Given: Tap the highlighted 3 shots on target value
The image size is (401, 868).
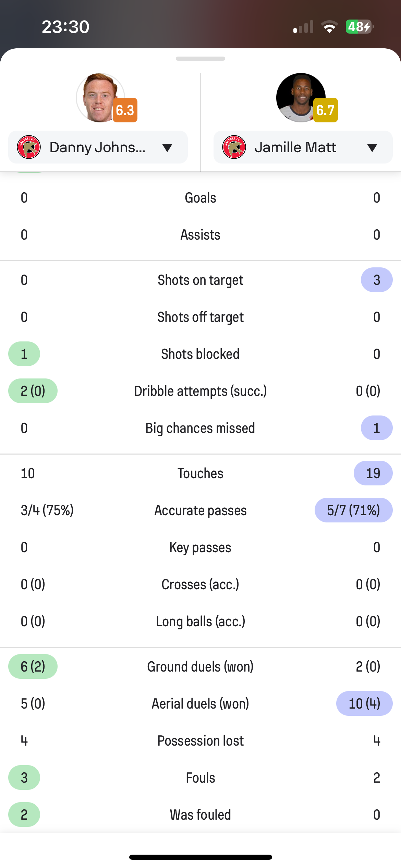Looking at the screenshot, I should (377, 280).
